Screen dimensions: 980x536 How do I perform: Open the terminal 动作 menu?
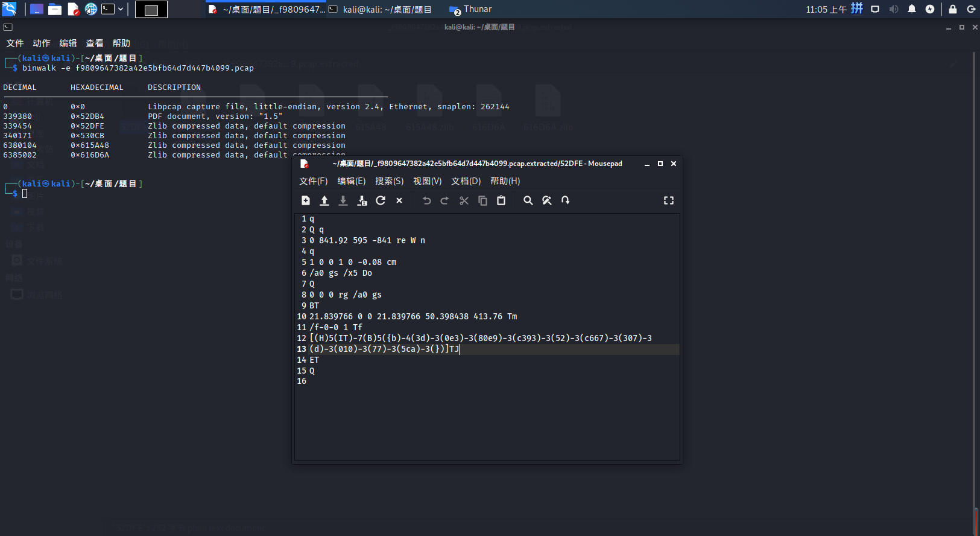(42, 43)
